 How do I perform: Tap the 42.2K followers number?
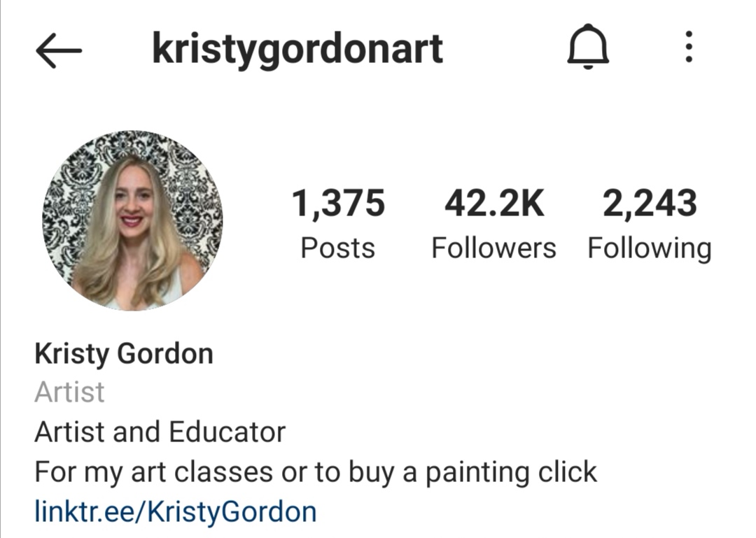pyautogui.click(x=494, y=203)
